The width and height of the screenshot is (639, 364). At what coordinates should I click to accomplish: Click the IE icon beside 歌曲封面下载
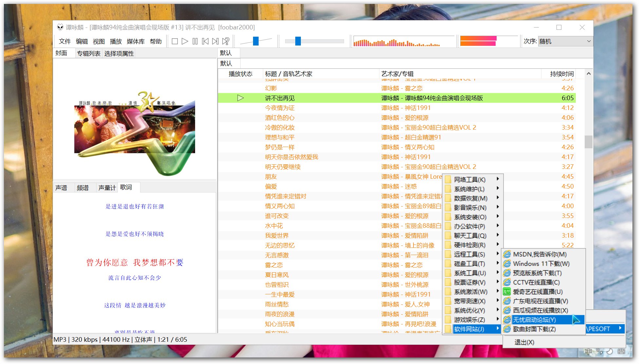pos(507,329)
